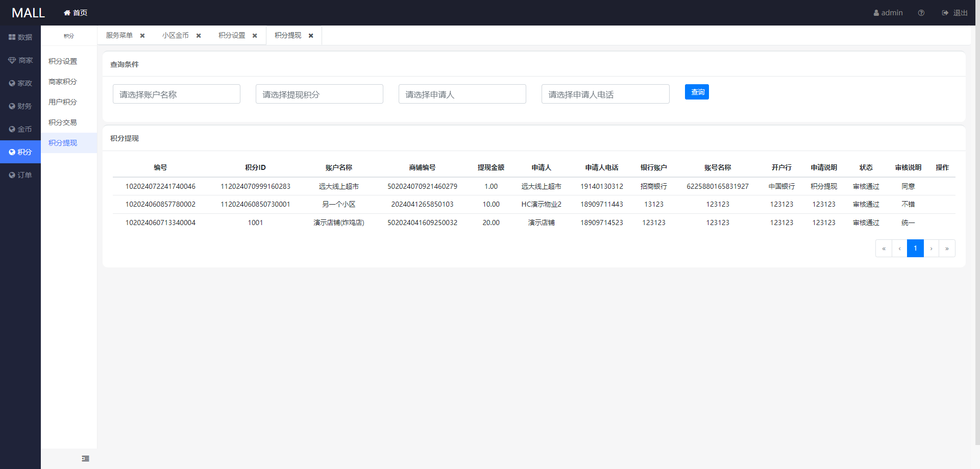Click phone number 18909711443
980x469 pixels.
click(x=602, y=204)
